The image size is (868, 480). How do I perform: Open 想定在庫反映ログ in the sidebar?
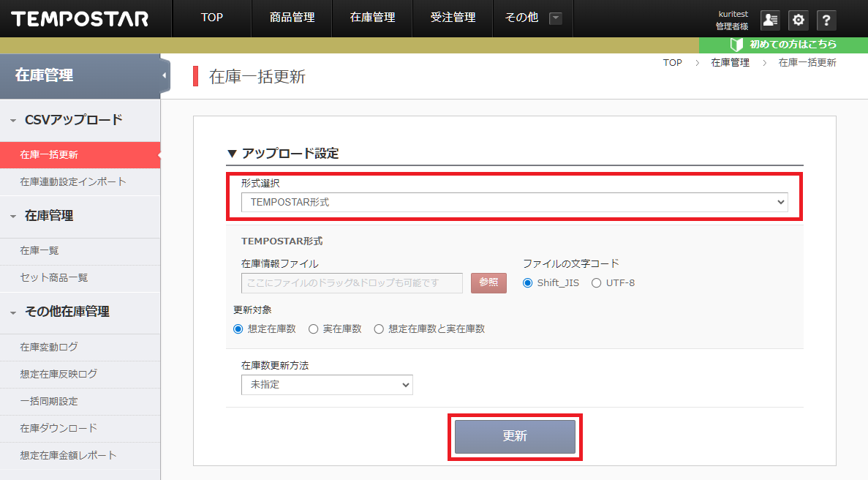coord(80,374)
